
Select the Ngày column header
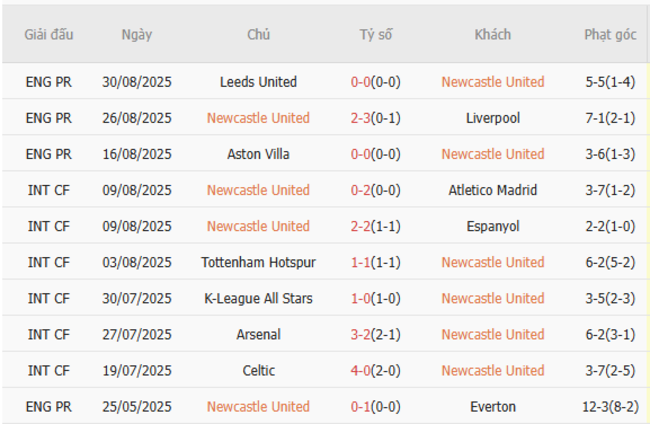point(137,35)
